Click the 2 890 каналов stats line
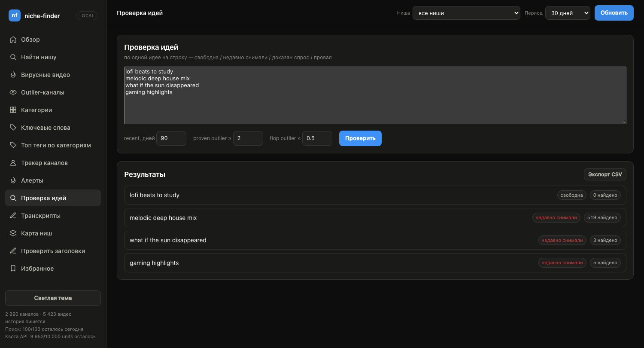Image resolution: width=644 pixels, height=348 pixels. tap(38, 314)
